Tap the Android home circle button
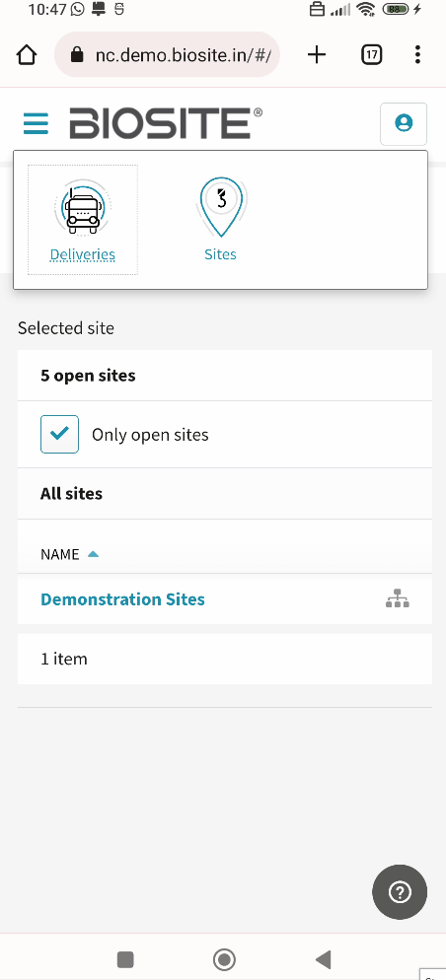The image size is (446, 980). (223, 958)
